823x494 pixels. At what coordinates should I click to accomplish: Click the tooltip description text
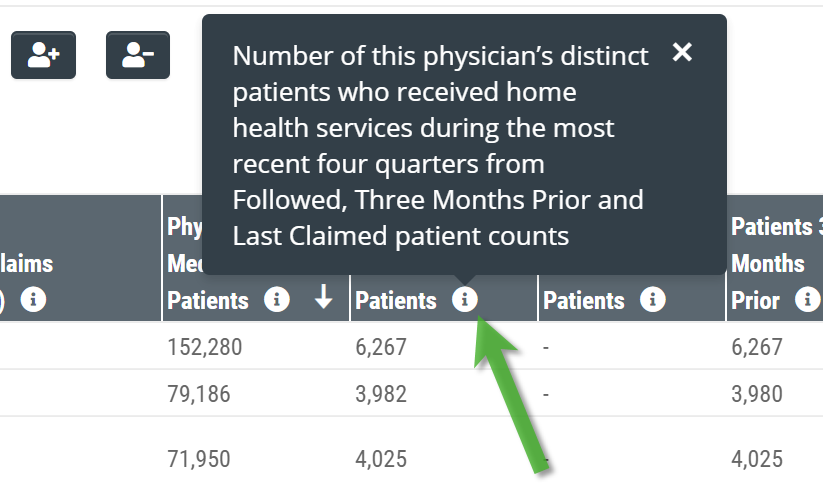coord(440,145)
